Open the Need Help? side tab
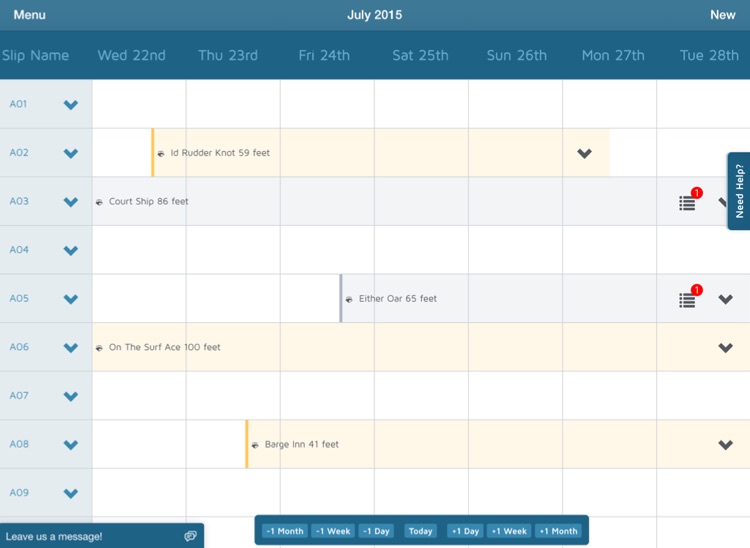The height and width of the screenshot is (548, 750). click(x=739, y=191)
